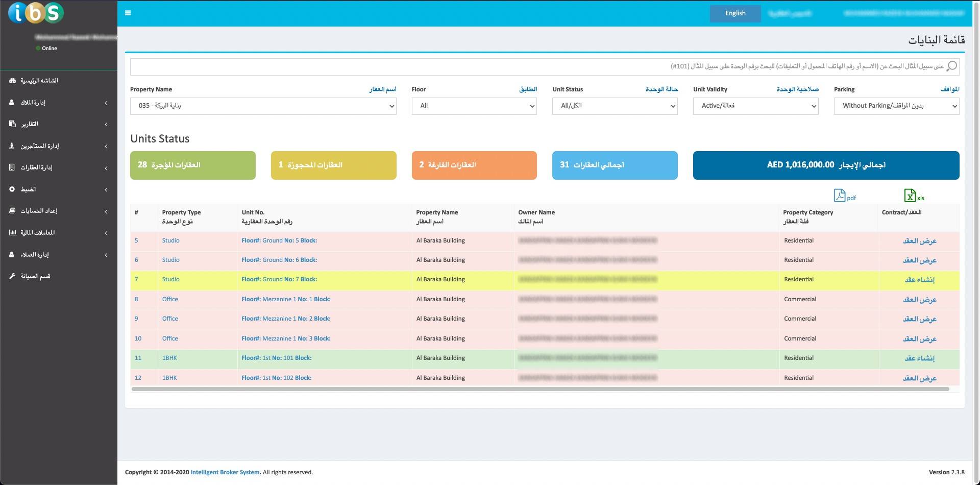Expand إدارة الملاك submenu chevron

106,103
